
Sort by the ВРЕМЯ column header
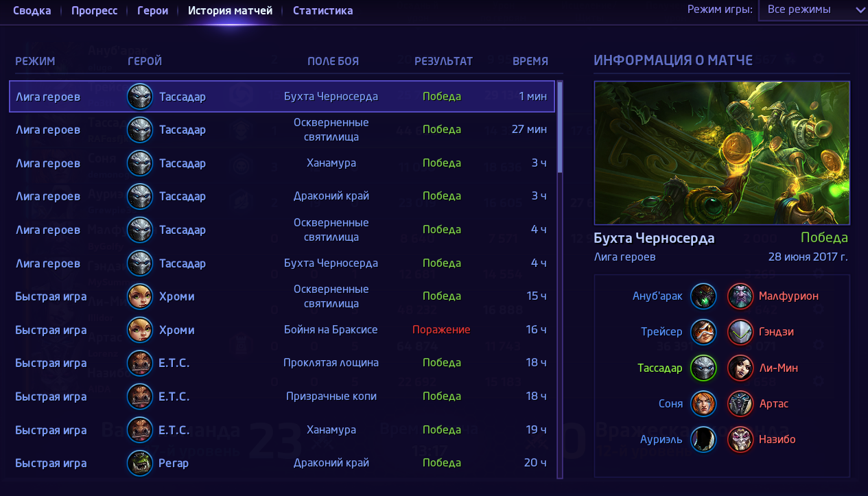click(530, 61)
